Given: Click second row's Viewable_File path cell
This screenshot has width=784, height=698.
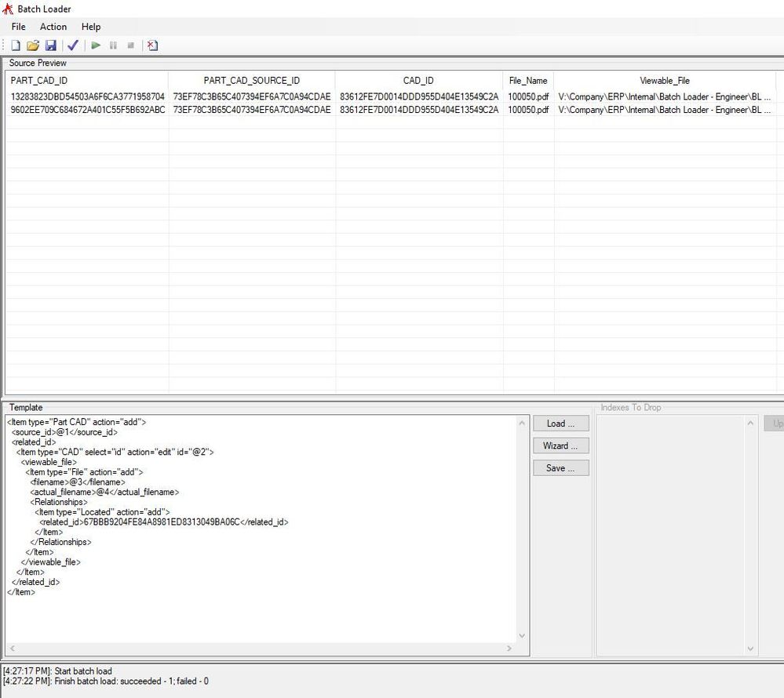Looking at the screenshot, I should [665, 110].
